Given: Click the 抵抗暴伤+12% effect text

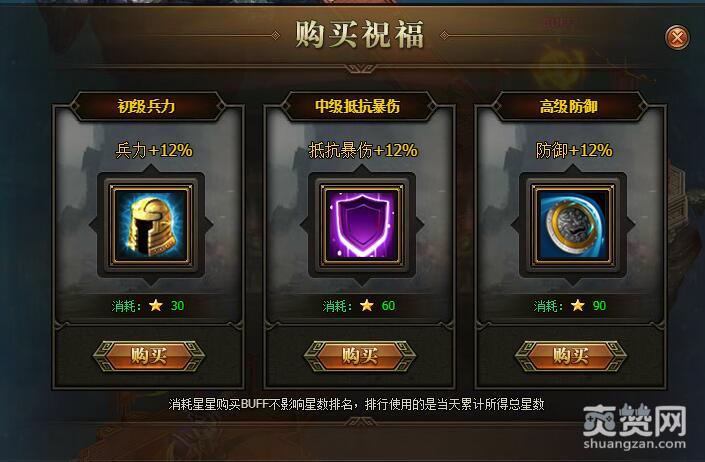Looking at the screenshot, I should click(363, 150).
